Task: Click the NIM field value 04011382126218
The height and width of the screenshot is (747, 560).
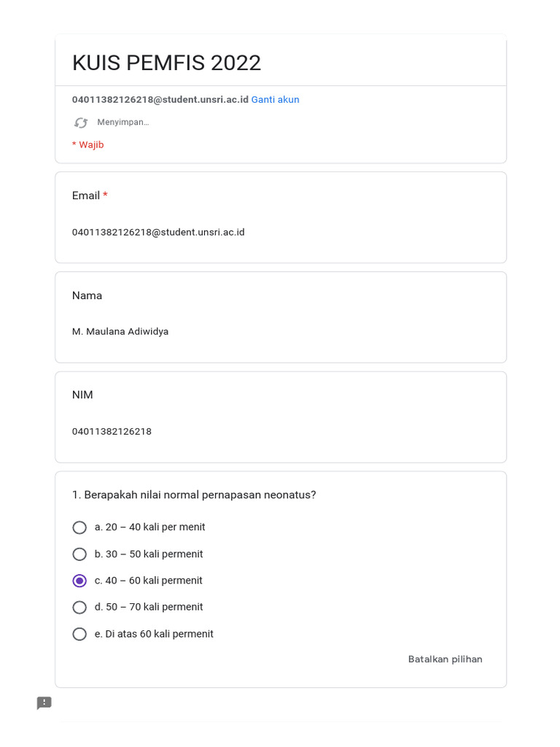Action: 112,432
